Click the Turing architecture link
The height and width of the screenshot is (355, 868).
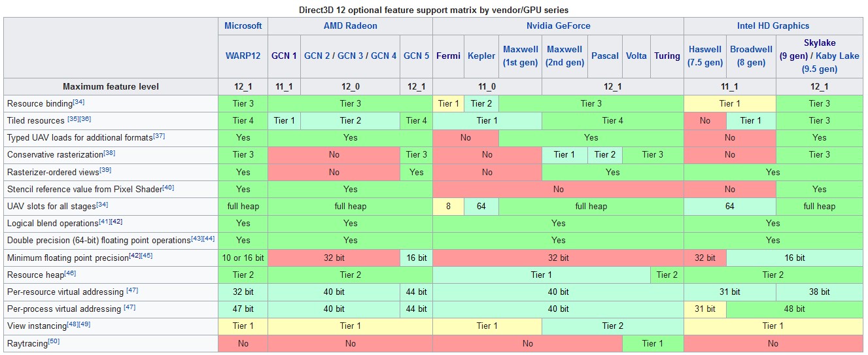(x=667, y=56)
